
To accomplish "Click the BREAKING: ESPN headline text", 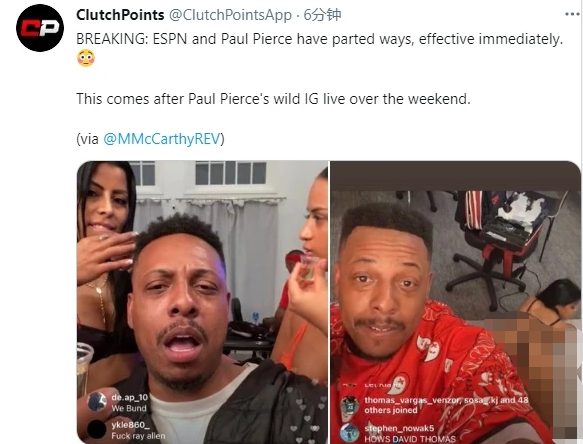I will (320, 39).
